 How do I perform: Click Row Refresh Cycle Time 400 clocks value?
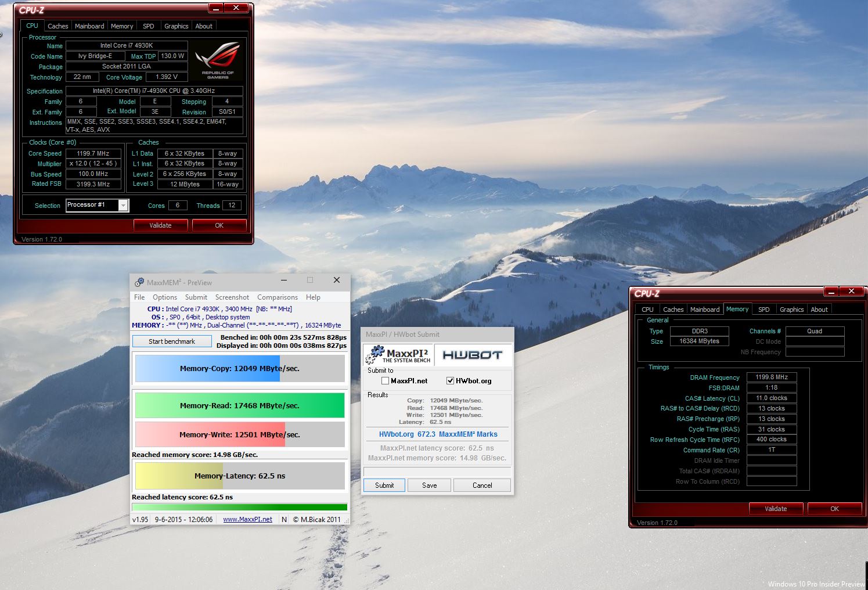tap(772, 440)
